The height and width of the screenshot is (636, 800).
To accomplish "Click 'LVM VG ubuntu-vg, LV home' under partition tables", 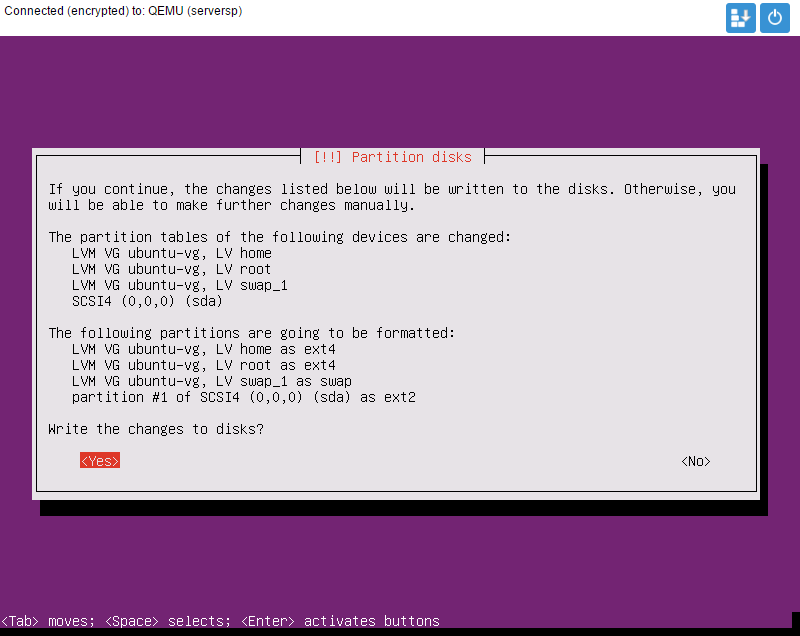I will click(171, 253).
